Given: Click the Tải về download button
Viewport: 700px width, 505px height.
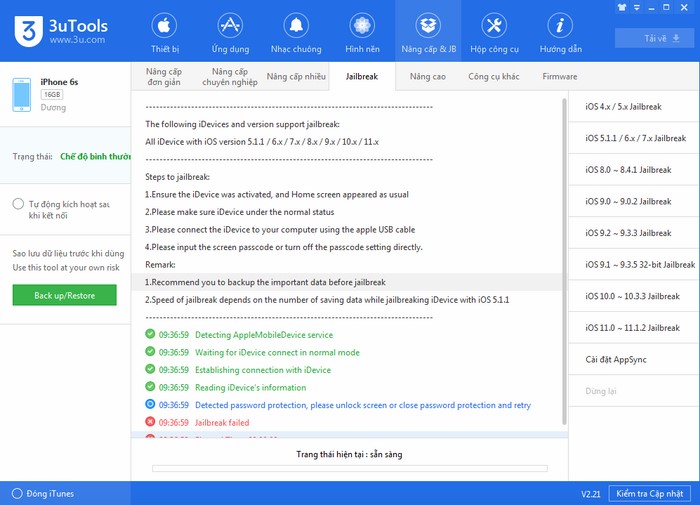Looking at the screenshot, I should coord(654,38).
